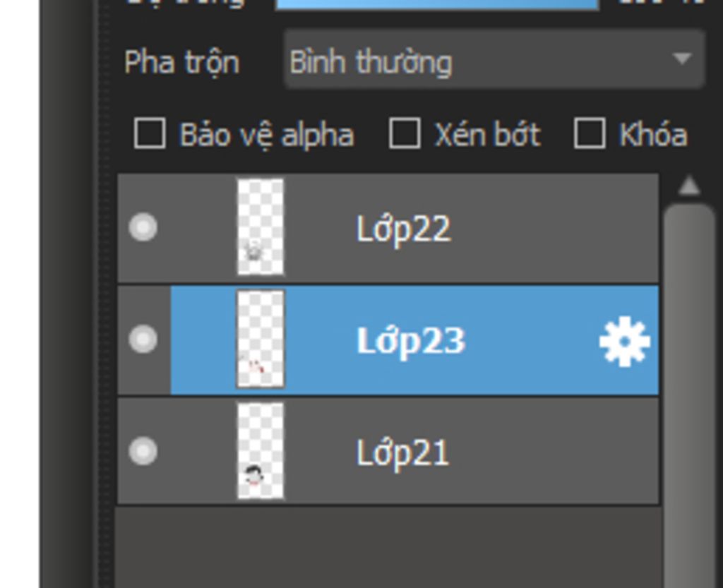The width and height of the screenshot is (723, 588).
Task: Click the Lớp21 thumbnail preview
Action: click(x=261, y=450)
